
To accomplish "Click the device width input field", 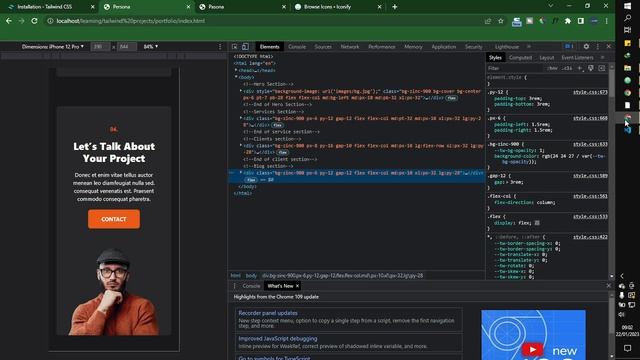I will (100, 47).
